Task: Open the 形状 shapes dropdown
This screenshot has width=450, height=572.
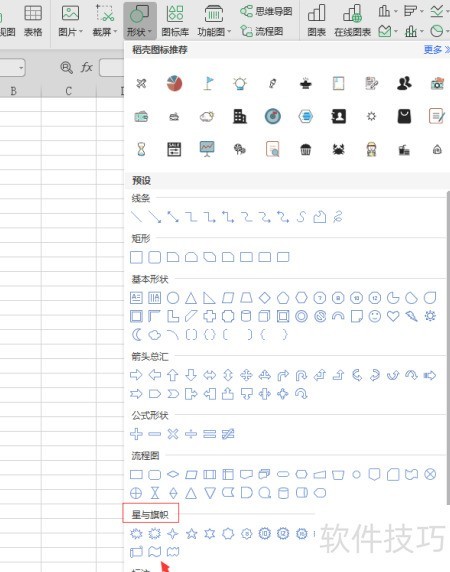Action: (x=140, y=21)
